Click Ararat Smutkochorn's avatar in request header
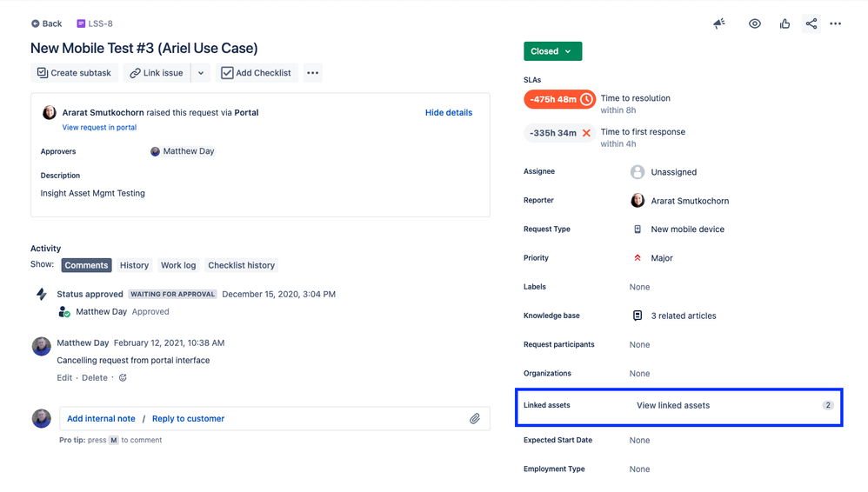 50,112
